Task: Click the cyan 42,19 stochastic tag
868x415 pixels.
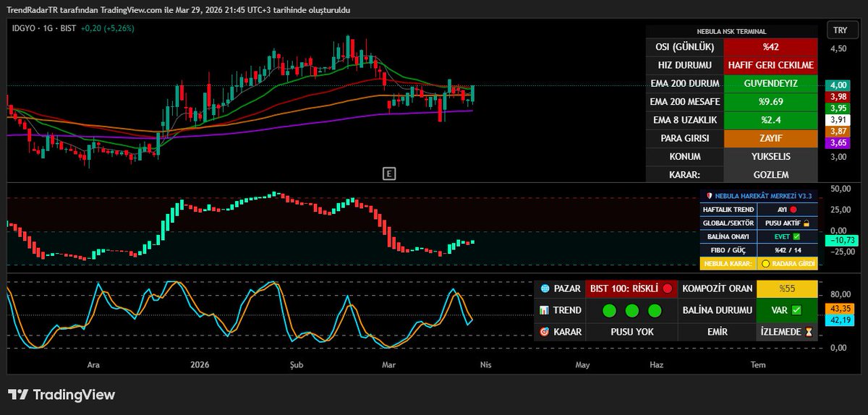Action: pyautogui.click(x=839, y=320)
